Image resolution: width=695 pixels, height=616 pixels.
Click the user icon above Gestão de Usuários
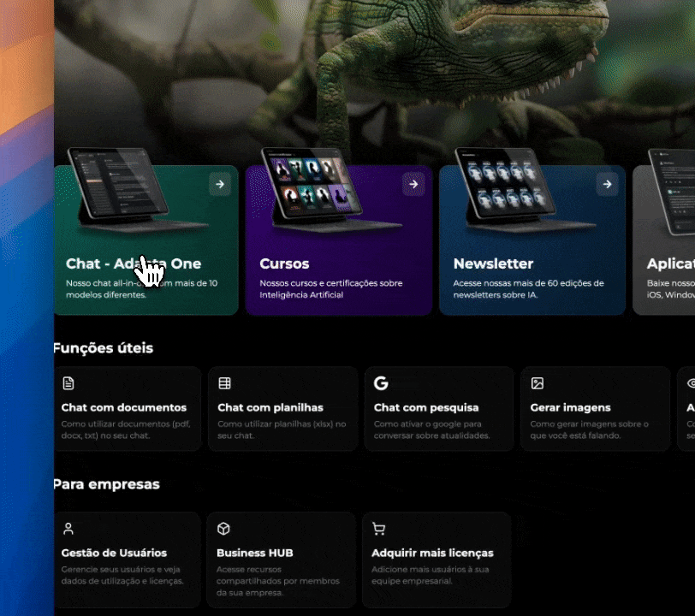tap(68, 529)
